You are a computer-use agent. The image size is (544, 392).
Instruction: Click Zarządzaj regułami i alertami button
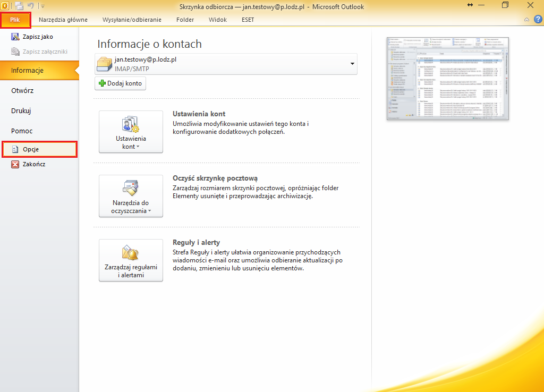coord(131,260)
